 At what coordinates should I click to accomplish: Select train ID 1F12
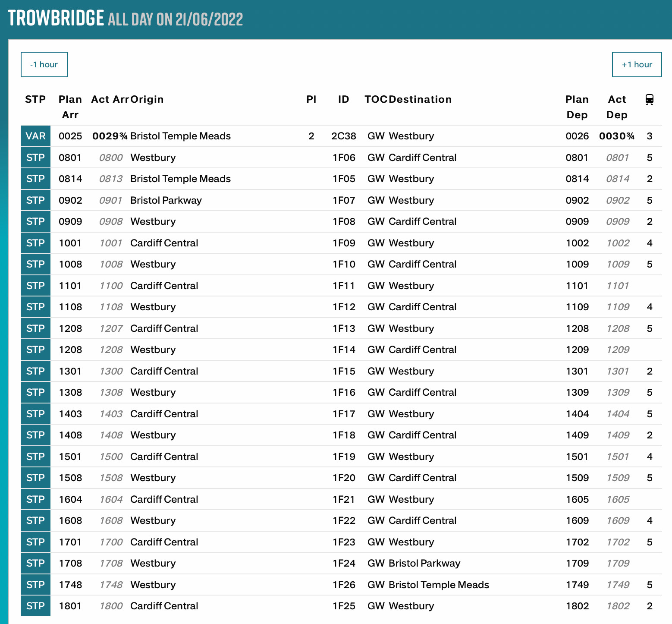[x=343, y=307]
